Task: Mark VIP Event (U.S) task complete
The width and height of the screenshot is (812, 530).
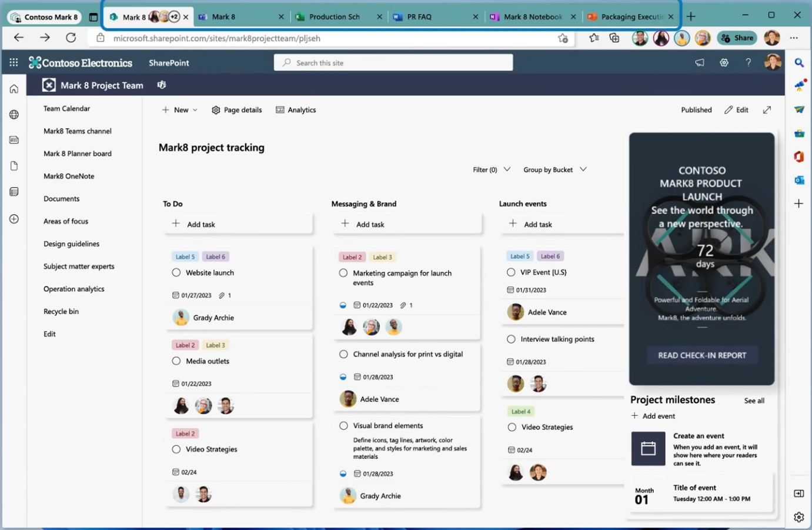Action: [x=511, y=272]
